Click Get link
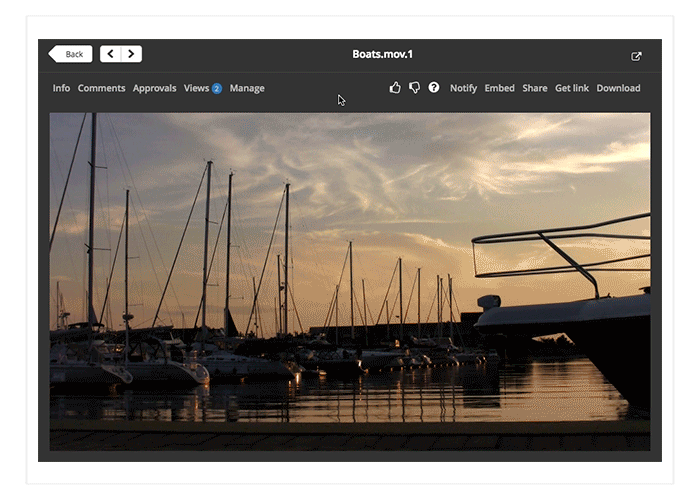The image size is (700, 500). coord(572,88)
